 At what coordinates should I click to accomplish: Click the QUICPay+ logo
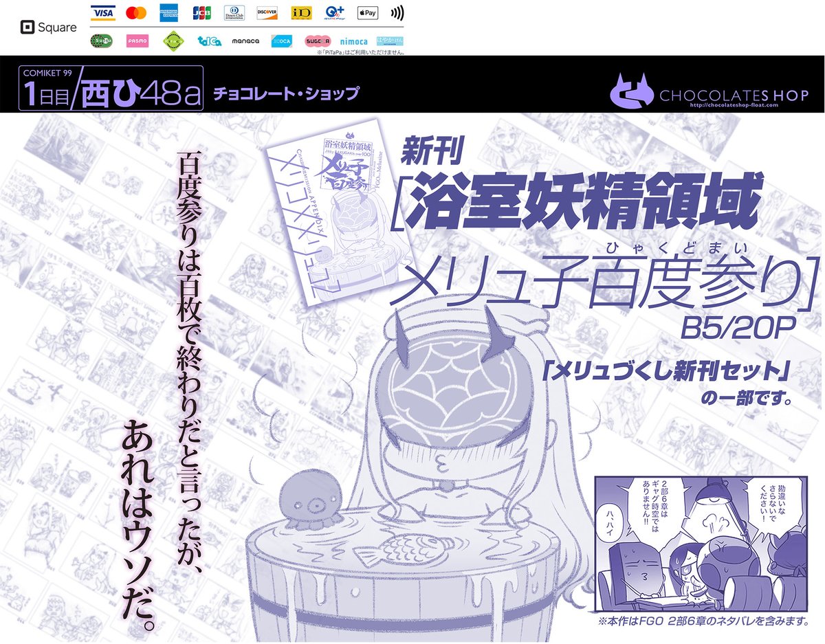[x=334, y=13]
